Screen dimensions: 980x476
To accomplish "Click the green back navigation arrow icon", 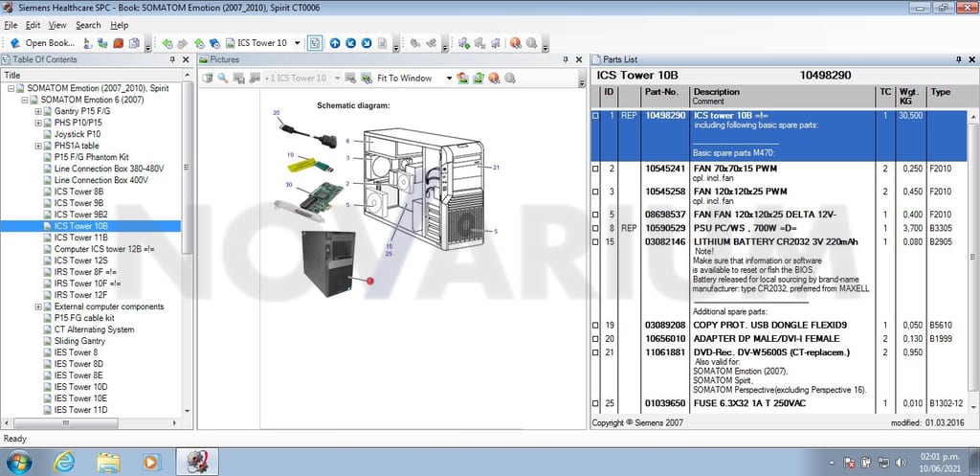I will (x=167, y=43).
